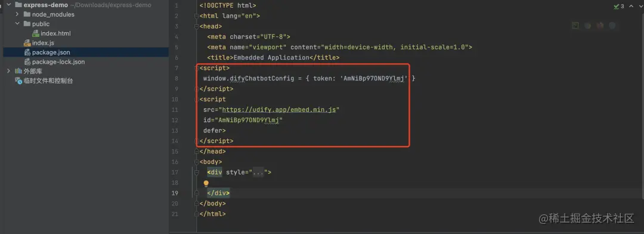The image size is (644, 234).
Task: Click the <!DOCTYPE html> text
Action: coord(228,6)
